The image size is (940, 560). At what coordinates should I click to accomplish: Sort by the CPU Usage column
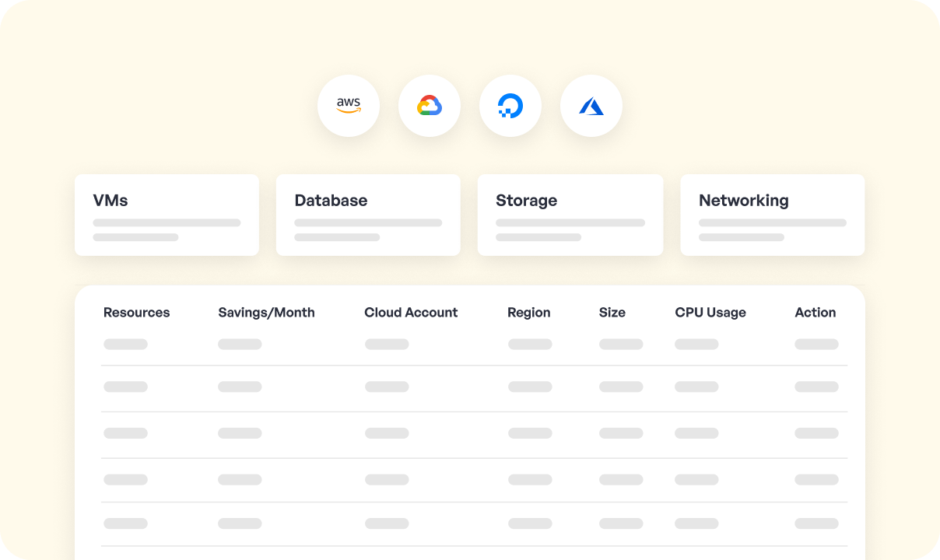(710, 312)
